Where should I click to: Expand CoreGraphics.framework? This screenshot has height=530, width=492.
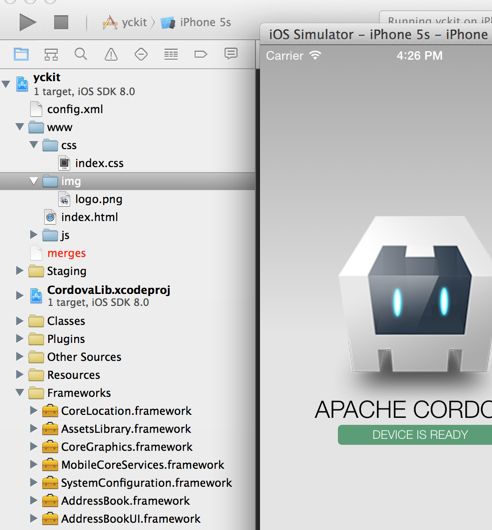click(33, 446)
